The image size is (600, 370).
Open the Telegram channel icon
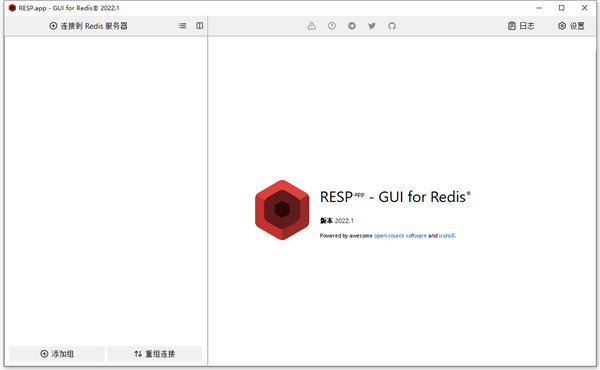click(x=352, y=26)
